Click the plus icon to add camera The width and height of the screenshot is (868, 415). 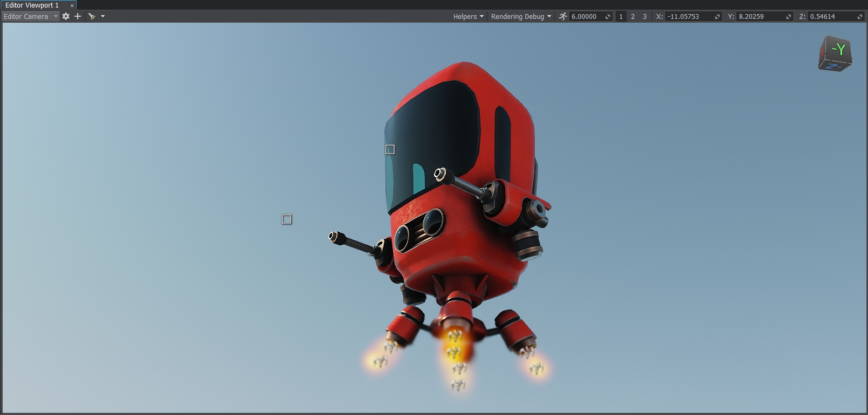(78, 16)
